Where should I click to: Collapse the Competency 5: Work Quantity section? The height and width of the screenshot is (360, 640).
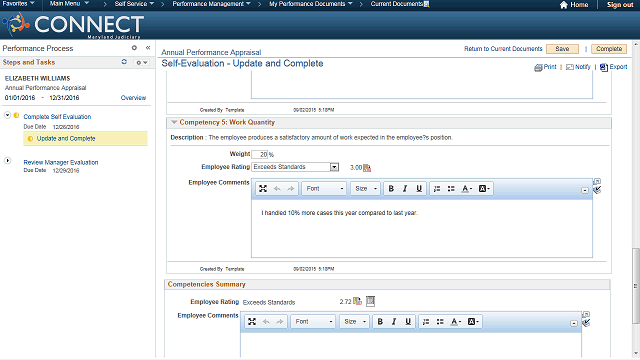(174, 122)
